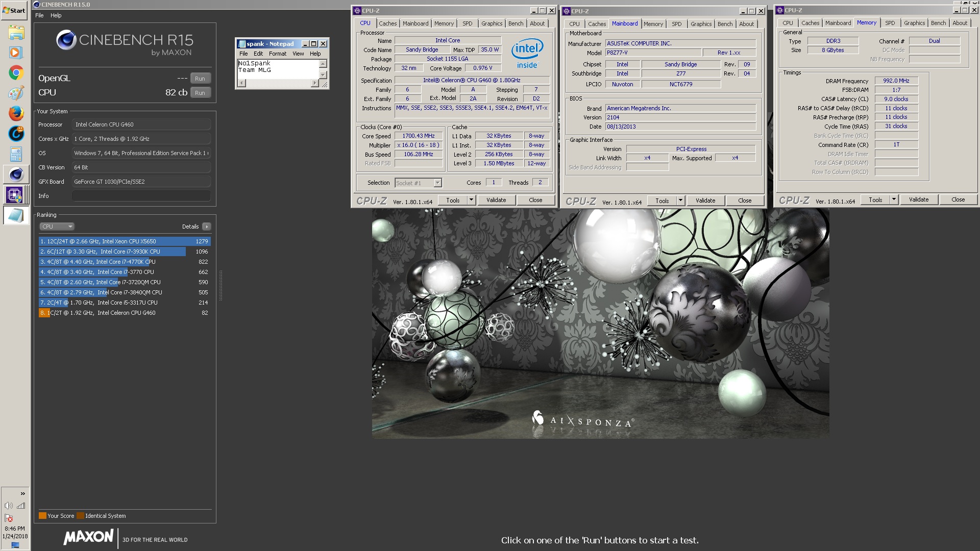
Task: Click Validate in Memory CPU-Z window
Action: tap(919, 200)
